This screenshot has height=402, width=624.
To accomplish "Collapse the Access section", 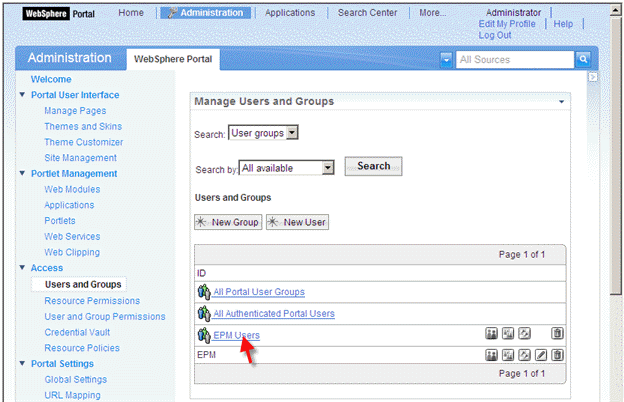I will (x=22, y=267).
